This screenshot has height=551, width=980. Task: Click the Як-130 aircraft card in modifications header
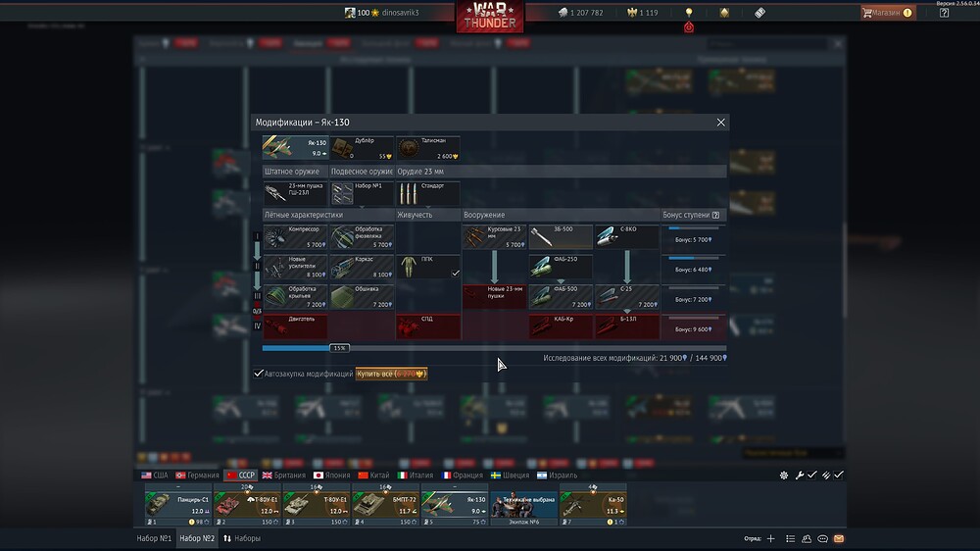[x=295, y=148]
